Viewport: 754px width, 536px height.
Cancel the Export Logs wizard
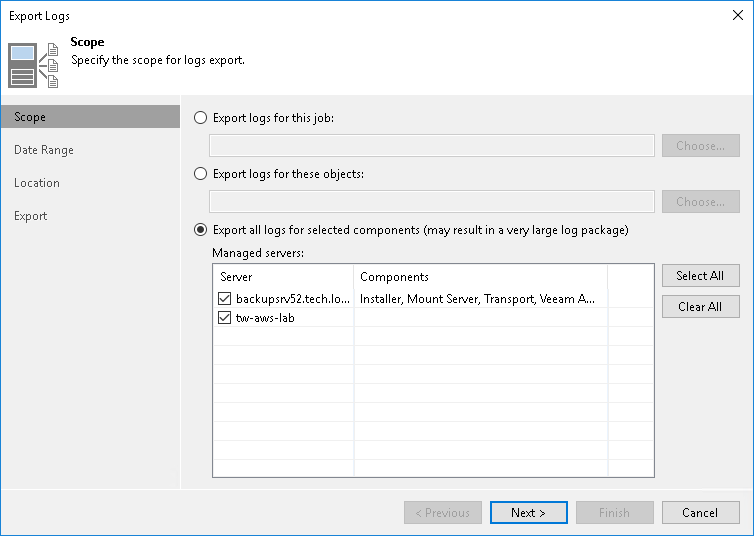coord(700,513)
